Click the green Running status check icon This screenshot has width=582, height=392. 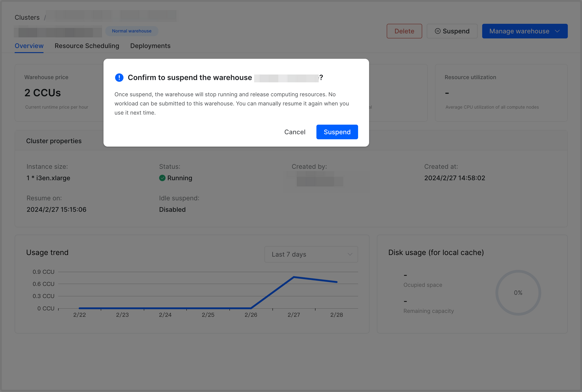(162, 178)
